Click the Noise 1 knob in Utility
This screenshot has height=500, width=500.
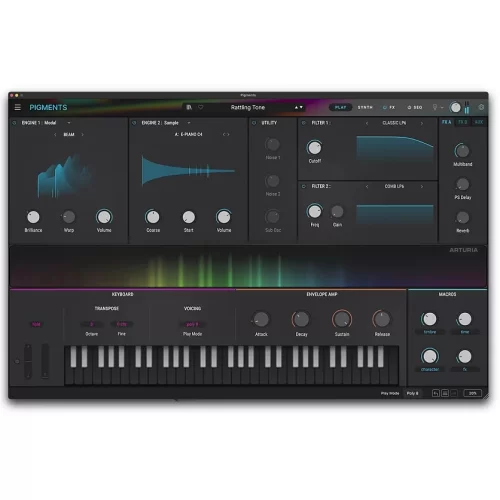(273, 145)
